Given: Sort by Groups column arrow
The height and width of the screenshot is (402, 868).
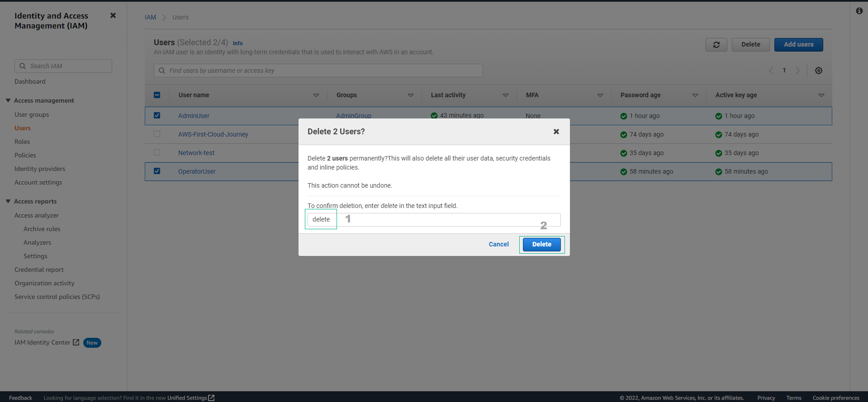Looking at the screenshot, I should click(411, 95).
